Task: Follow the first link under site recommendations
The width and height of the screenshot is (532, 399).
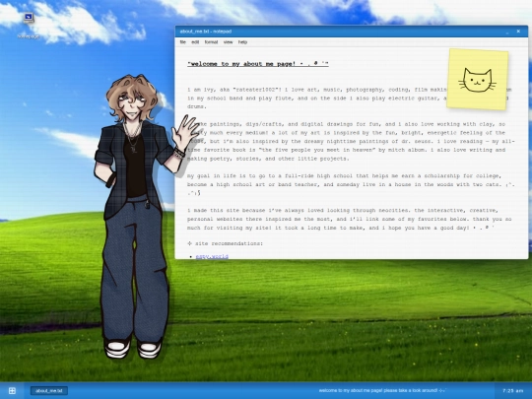Action: [x=212, y=256]
